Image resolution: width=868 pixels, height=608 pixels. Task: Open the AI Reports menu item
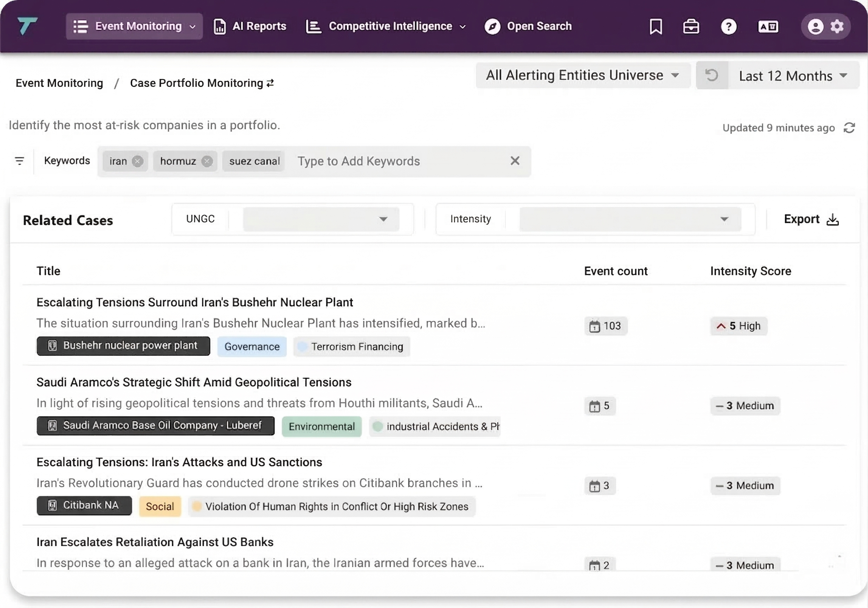point(250,26)
